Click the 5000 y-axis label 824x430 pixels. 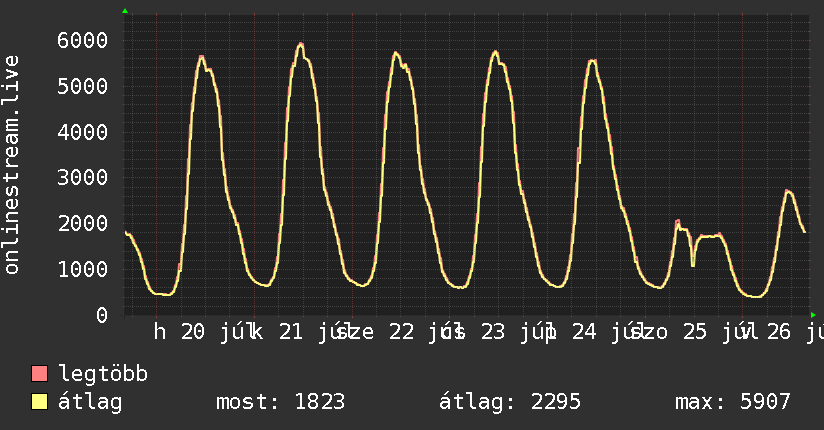click(83, 86)
